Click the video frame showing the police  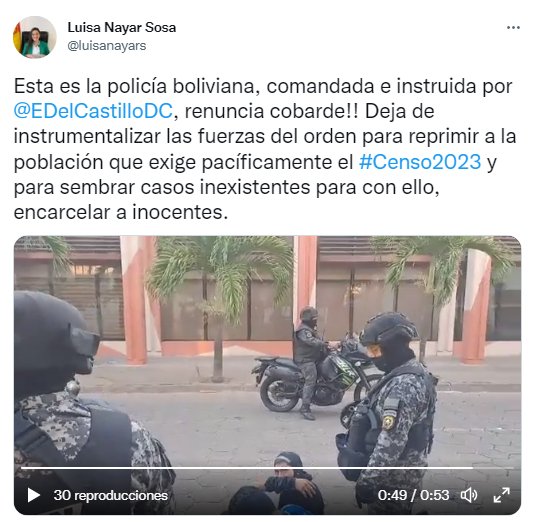coord(267,375)
